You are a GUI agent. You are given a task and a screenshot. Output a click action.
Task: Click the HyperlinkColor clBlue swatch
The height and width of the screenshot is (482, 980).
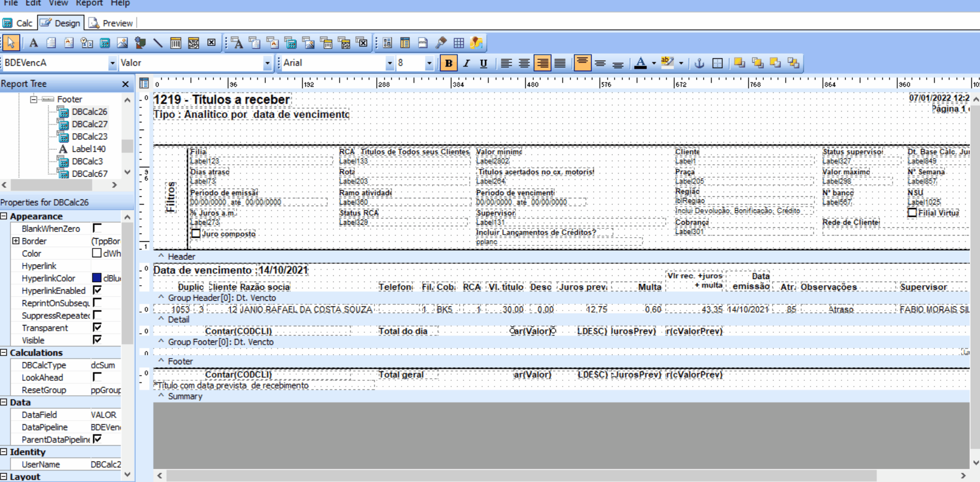point(97,278)
